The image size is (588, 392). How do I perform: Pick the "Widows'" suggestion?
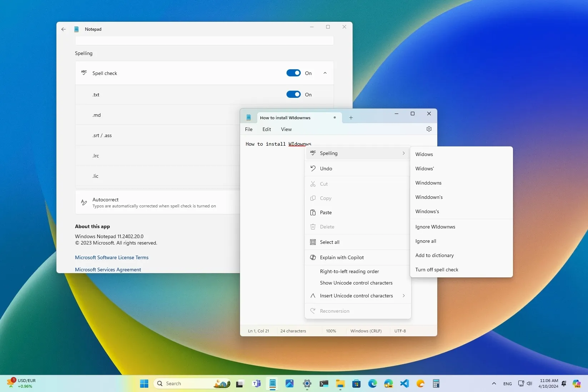[461, 169]
